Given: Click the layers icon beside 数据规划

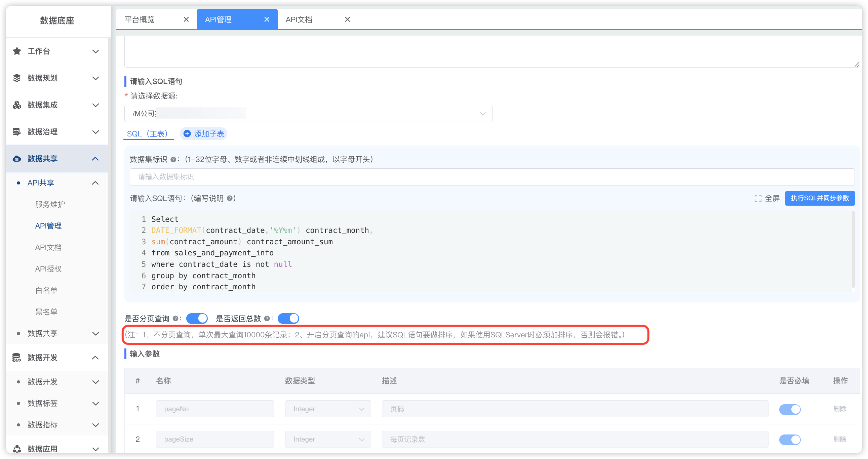Looking at the screenshot, I should point(17,78).
